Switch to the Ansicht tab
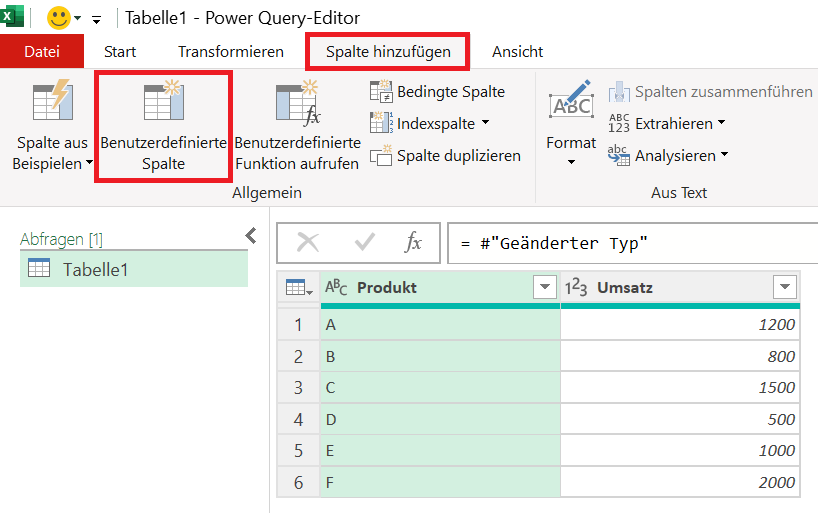 tap(518, 52)
